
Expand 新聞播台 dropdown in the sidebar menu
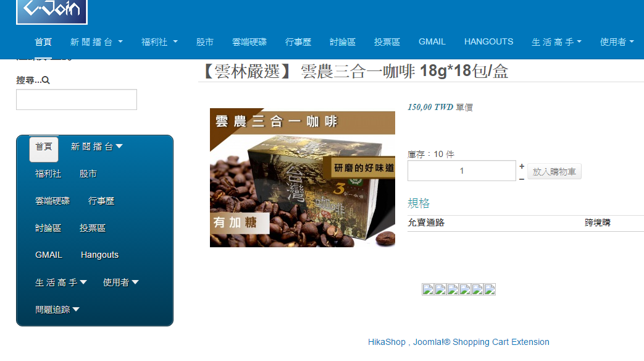(x=96, y=147)
